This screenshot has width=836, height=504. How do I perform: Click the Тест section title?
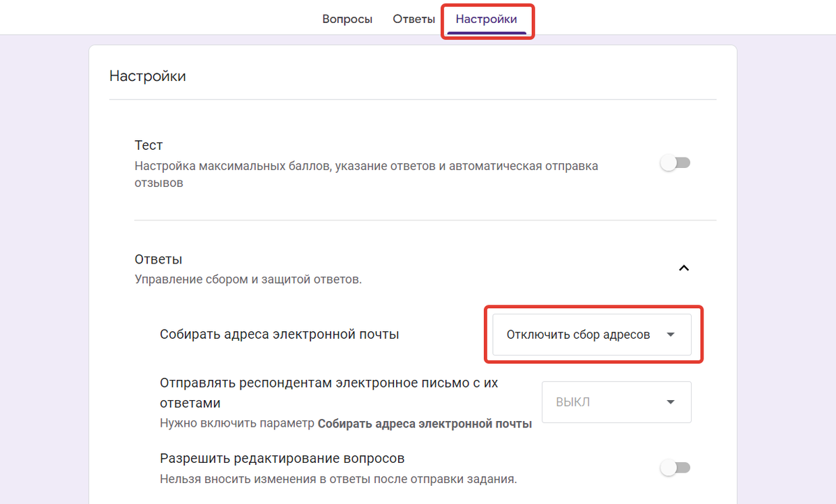pos(149,145)
